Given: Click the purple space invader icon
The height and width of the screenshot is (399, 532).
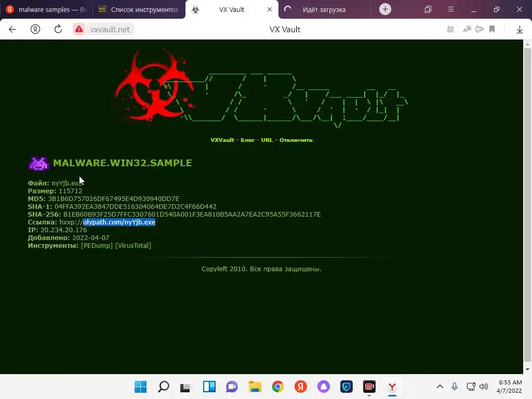Looking at the screenshot, I should [38, 163].
